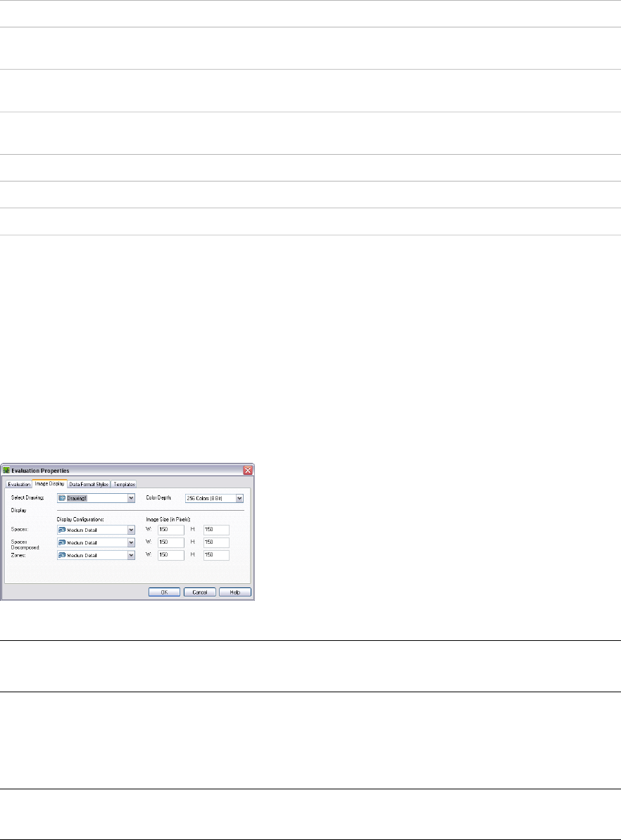Click the 'Image Size (in Pixel):' label
This screenshot has height=840, width=621.
[168, 519]
